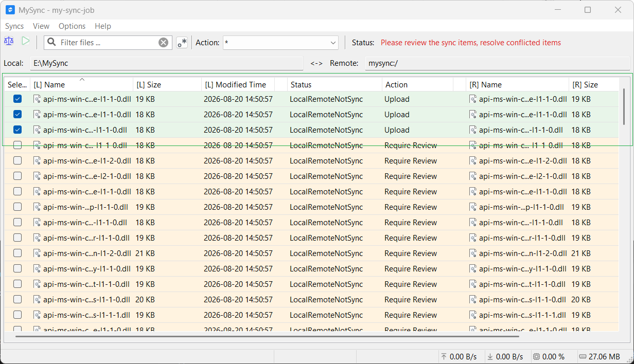Open the Syncs menu
The height and width of the screenshot is (364, 634).
(x=14, y=26)
